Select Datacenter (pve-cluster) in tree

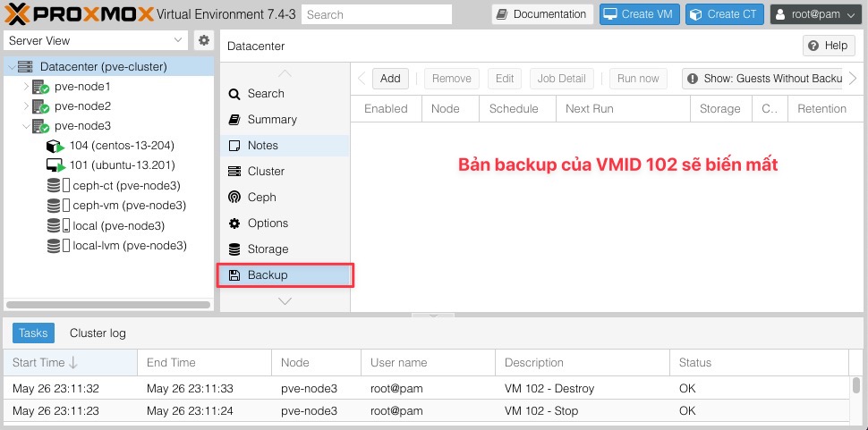[103, 67]
